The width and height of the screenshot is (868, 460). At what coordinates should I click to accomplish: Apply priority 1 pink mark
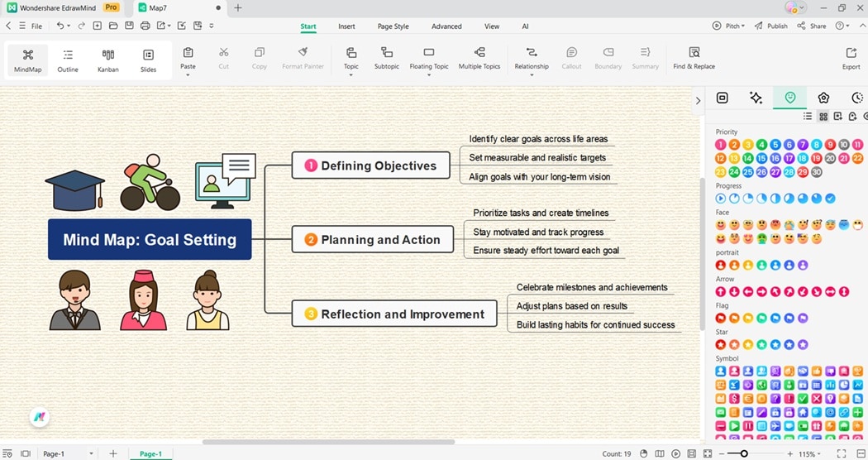pos(720,145)
